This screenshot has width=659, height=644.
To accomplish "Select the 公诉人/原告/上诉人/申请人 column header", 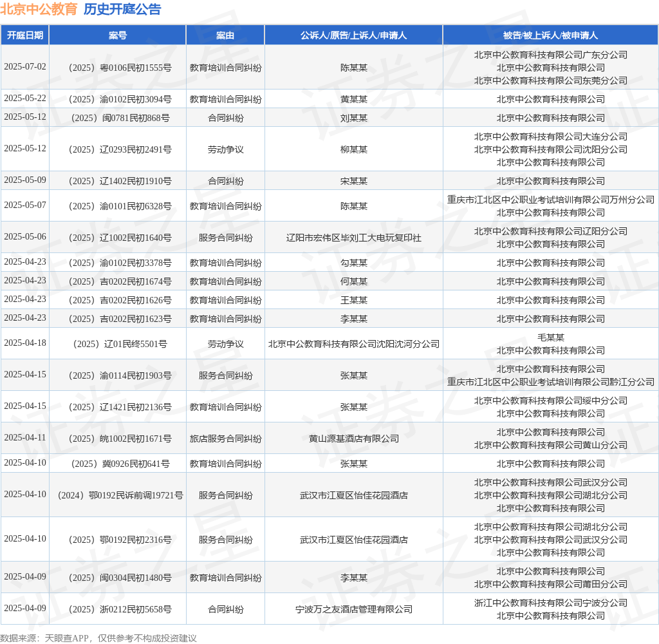I will pos(353,35).
